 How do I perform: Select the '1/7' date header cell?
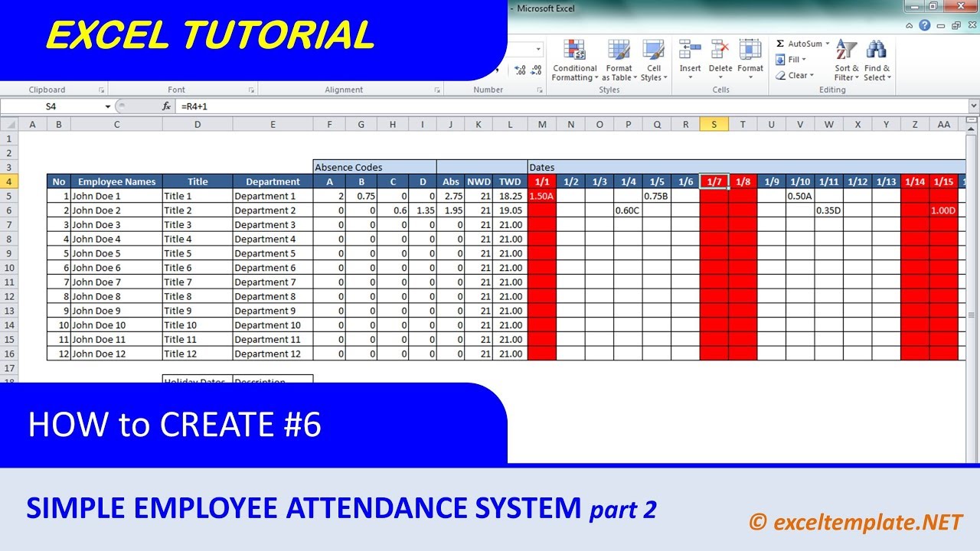pos(714,181)
